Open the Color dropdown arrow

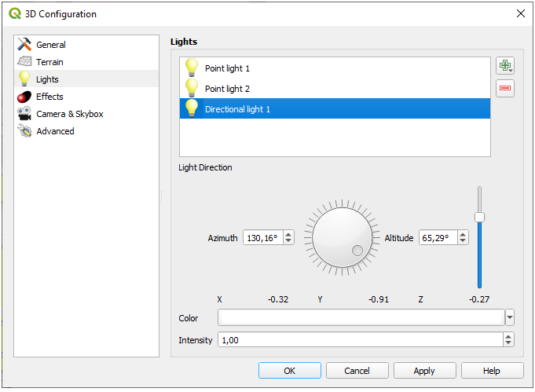pos(510,318)
